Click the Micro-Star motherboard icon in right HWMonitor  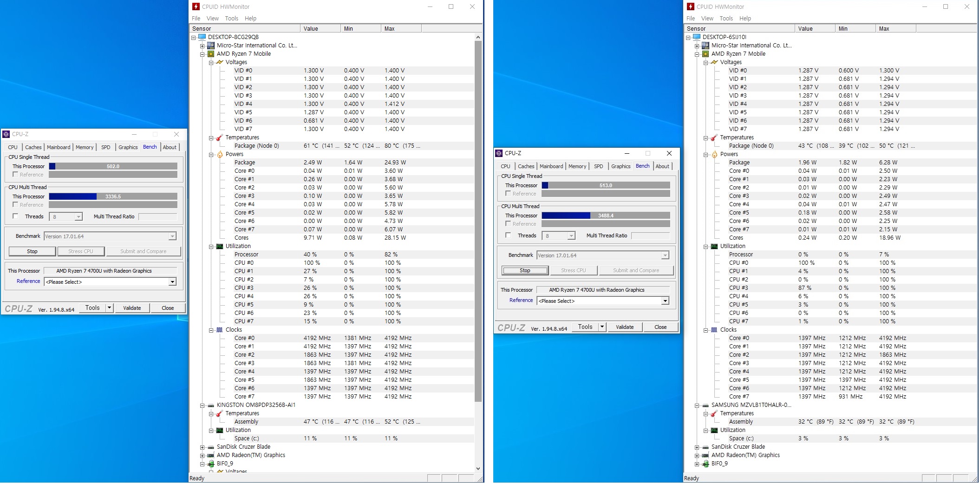706,46
